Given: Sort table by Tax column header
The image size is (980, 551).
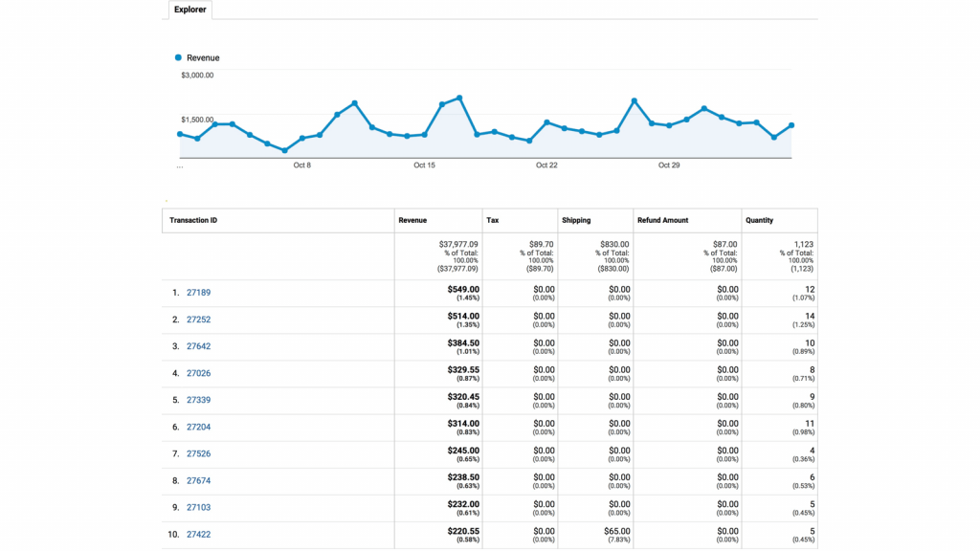Looking at the screenshot, I should [x=492, y=220].
